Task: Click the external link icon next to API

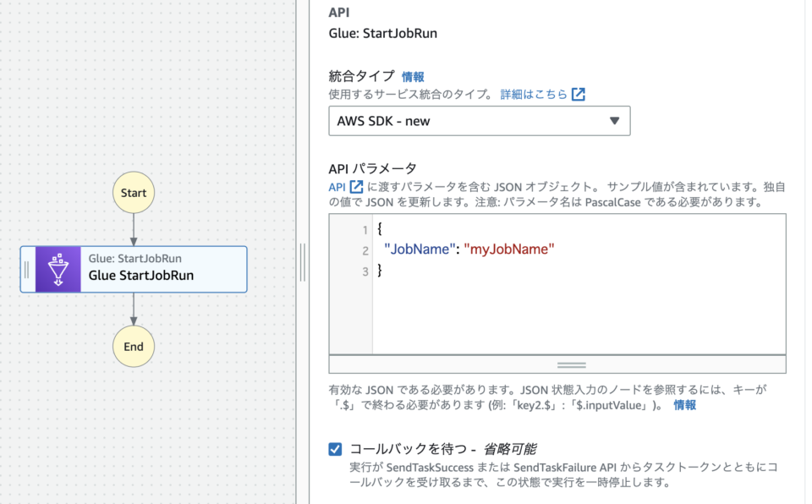Action: 355,186
